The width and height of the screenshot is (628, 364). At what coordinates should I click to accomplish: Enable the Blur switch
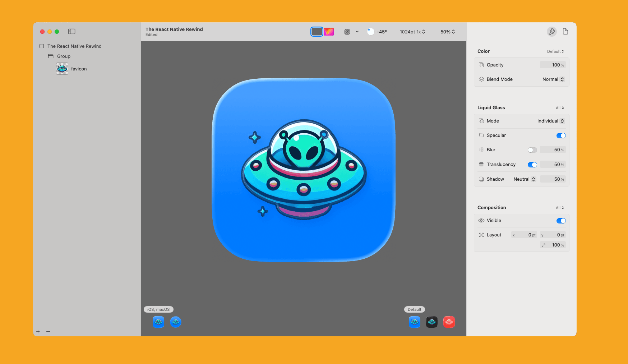532,150
